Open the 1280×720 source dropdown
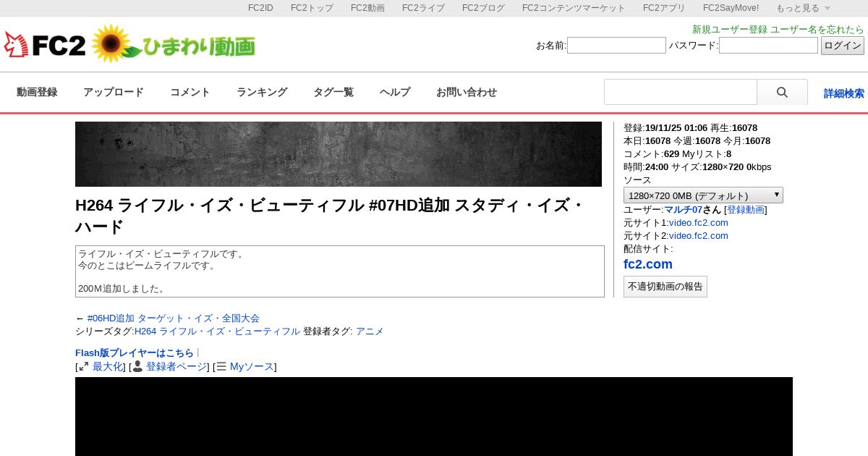Screen dimensions: 868x456 click(x=703, y=195)
